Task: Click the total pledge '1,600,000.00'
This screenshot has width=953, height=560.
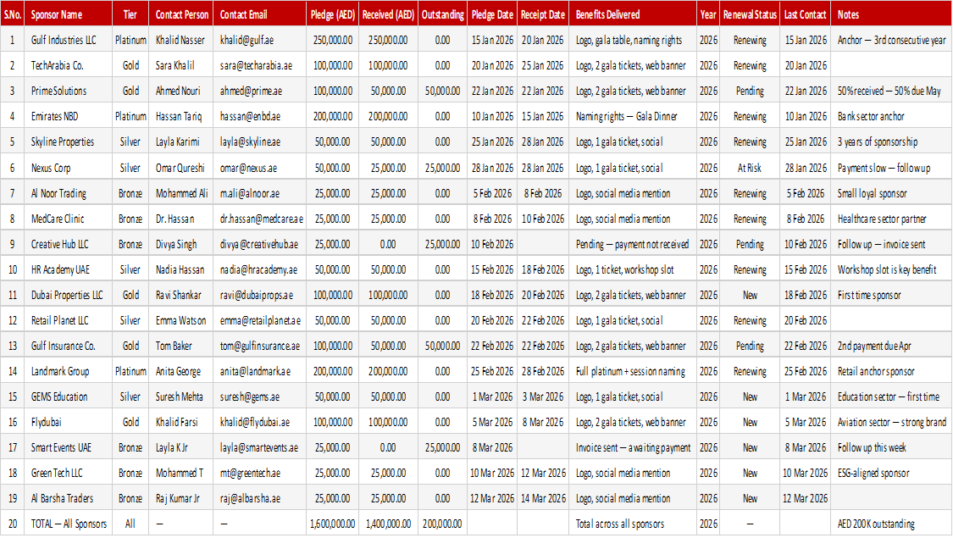Action: pos(332,524)
